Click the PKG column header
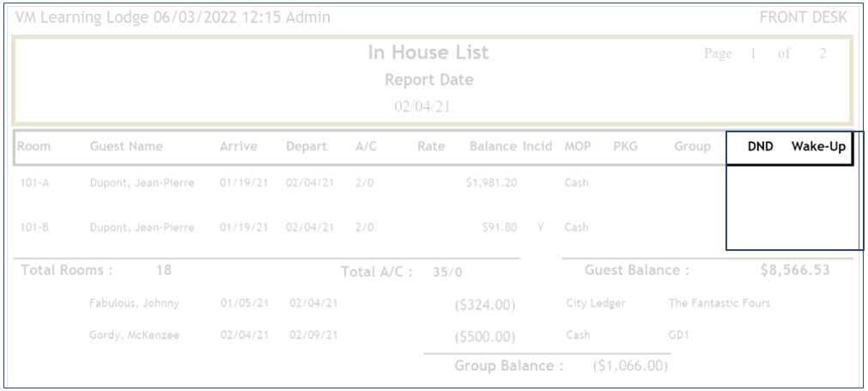The height and width of the screenshot is (391, 868). point(625,146)
